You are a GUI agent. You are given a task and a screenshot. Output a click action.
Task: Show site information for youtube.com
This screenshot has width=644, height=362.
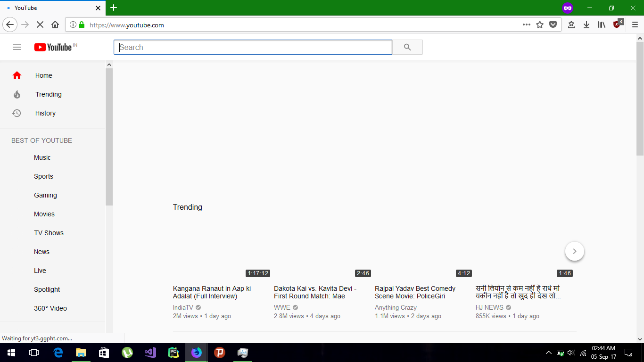tap(73, 25)
